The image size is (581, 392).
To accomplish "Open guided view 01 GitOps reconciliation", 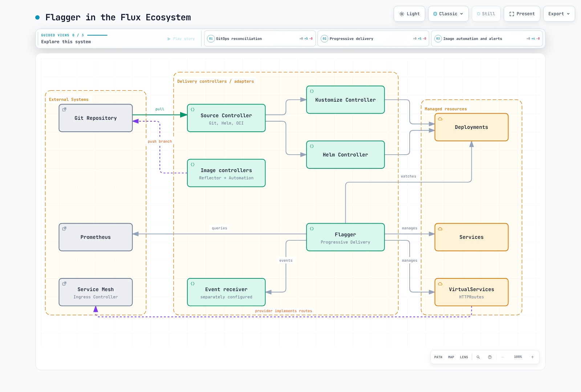I will pos(260,38).
